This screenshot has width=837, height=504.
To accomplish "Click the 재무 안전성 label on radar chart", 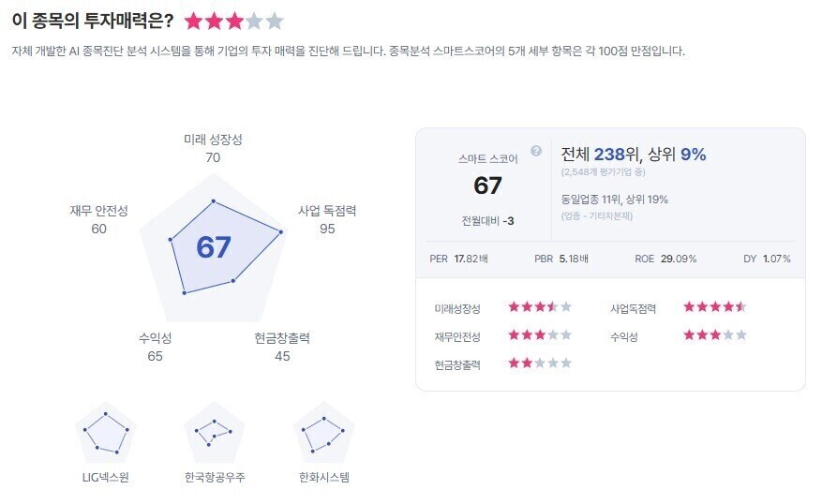I will [98, 211].
